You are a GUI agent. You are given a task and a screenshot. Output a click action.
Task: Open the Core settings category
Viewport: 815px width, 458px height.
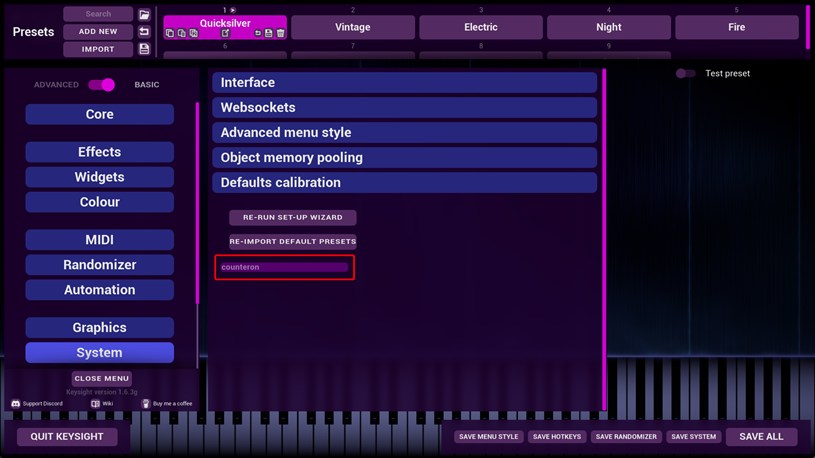click(100, 114)
